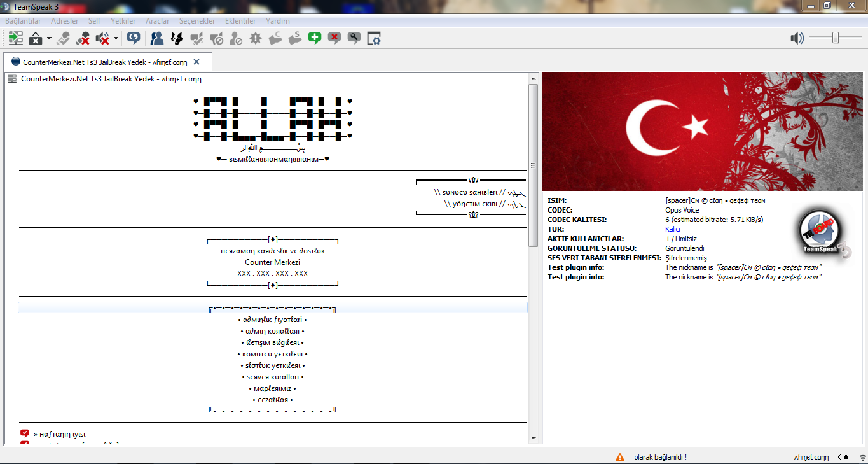868x464 pixels.
Task: Click the orange warning icon in status bar
Action: click(x=619, y=457)
